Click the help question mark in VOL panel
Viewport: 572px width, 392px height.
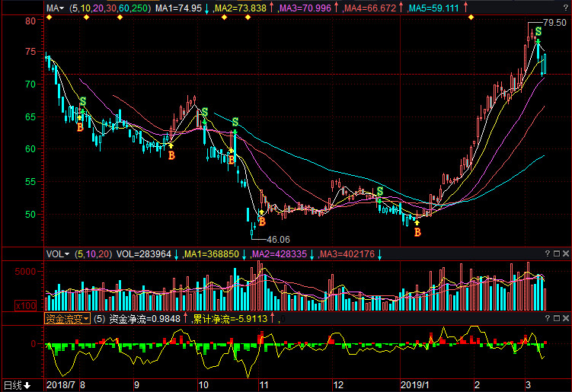548,253
